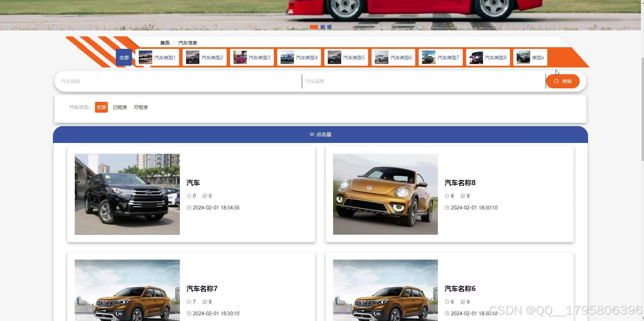Click the star icon on 汽车名称6
644x321 pixels.
(x=447, y=302)
